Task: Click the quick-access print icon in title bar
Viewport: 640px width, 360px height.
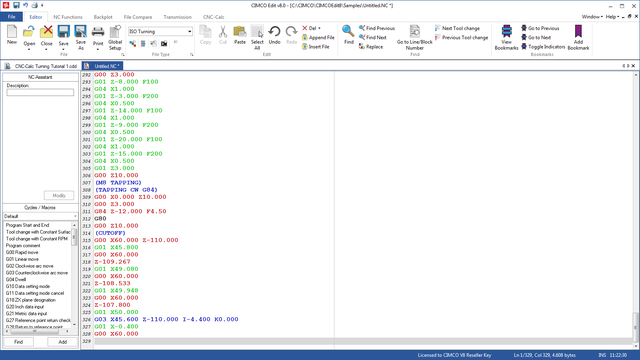Action: (35, 5)
